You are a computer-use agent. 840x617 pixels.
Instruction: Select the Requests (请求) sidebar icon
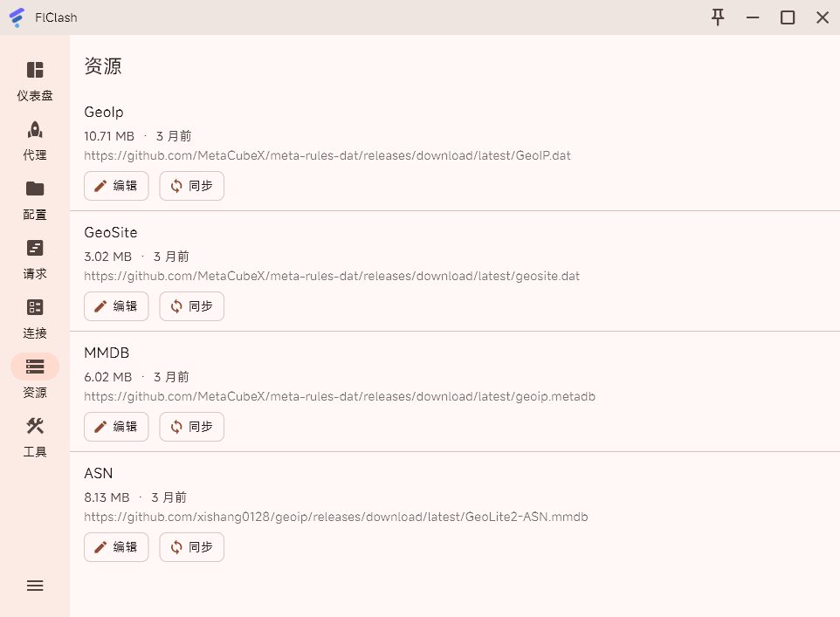click(x=35, y=249)
